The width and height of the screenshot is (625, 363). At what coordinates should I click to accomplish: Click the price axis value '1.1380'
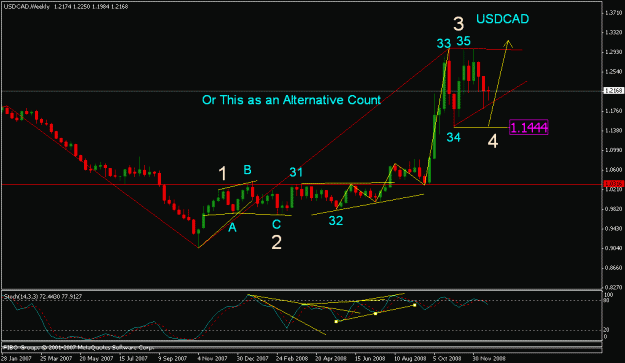click(x=614, y=130)
